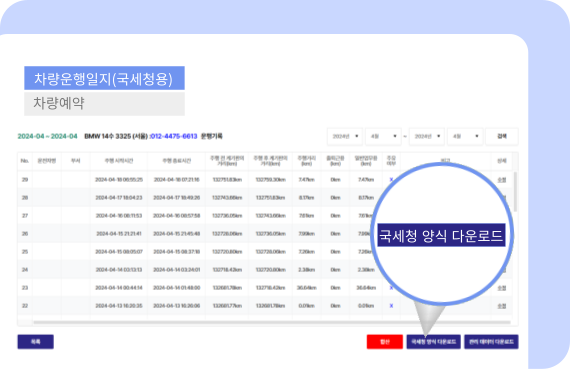Click the blue X mark in row 29
Image resolution: width=570 pixels, height=370 pixels.
[x=391, y=180]
